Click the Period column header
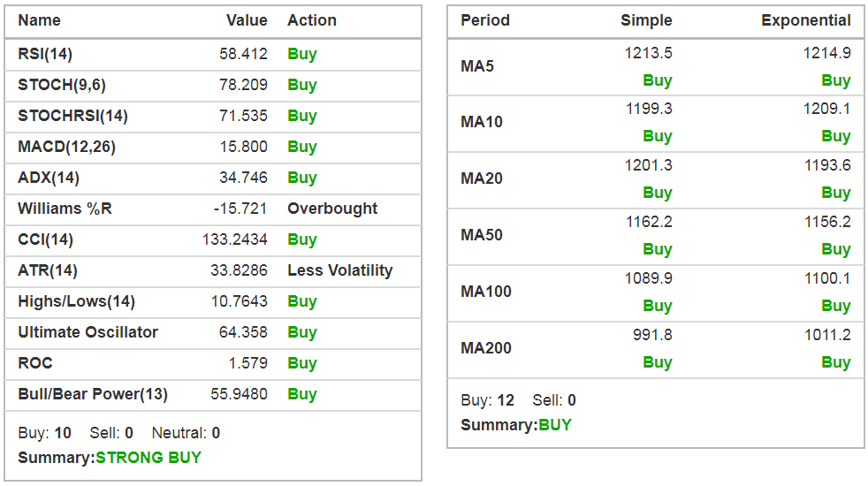Screen dimensions: 868x486 pos(485,20)
